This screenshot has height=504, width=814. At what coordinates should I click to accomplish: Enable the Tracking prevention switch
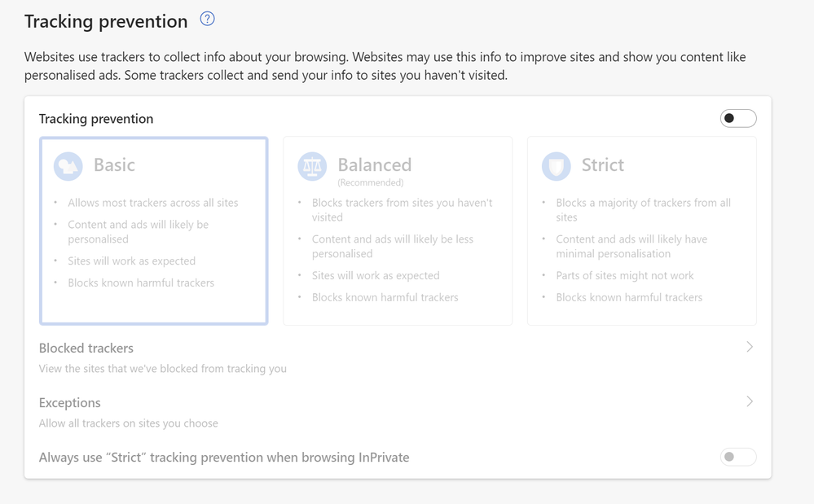(x=738, y=119)
